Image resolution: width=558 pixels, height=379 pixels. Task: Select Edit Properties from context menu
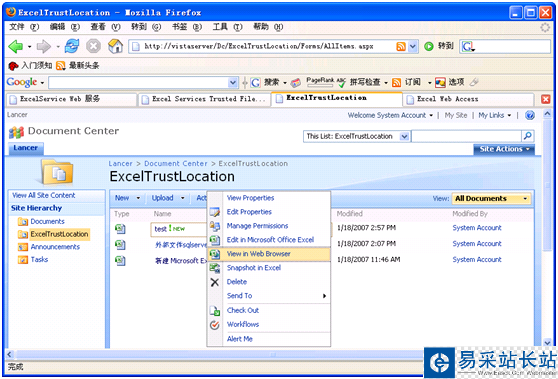tap(269, 212)
